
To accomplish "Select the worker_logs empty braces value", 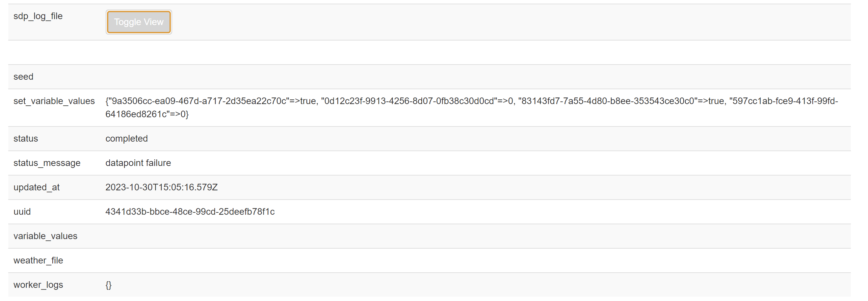I will pos(108,285).
